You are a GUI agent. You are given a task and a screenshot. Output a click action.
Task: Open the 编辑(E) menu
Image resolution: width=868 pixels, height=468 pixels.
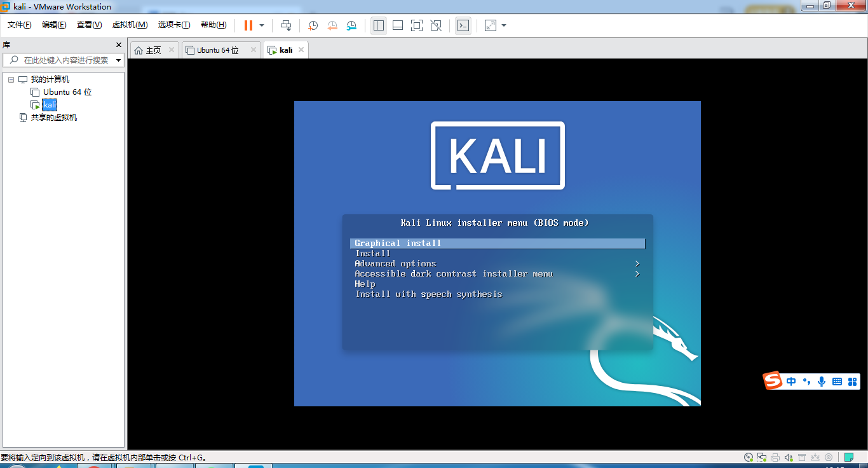54,25
